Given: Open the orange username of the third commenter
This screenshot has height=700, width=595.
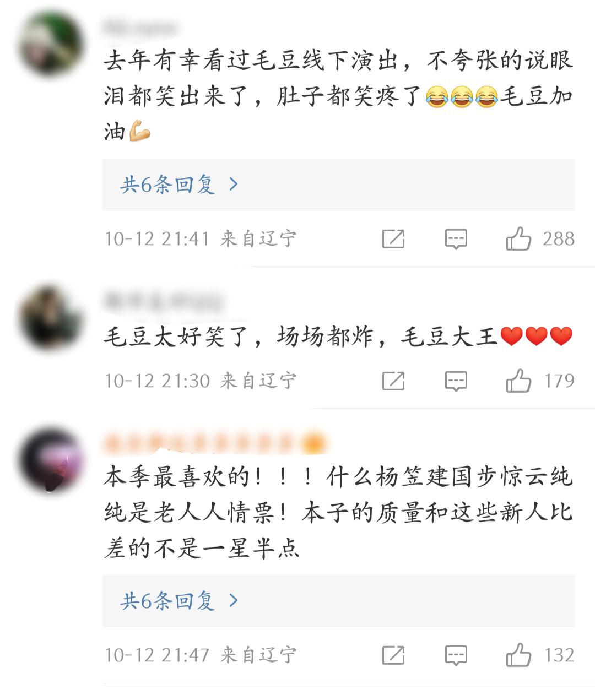Looking at the screenshot, I should [215, 443].
